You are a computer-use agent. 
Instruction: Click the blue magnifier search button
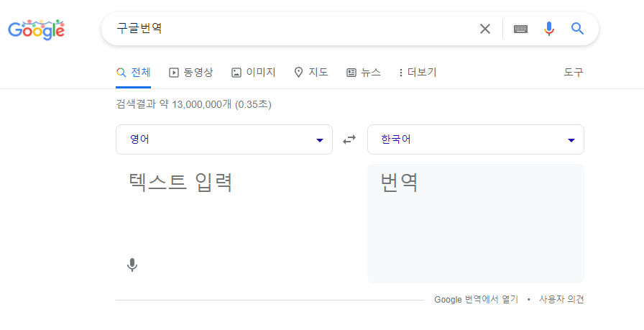pyautogui.click(x=577, y=29)
